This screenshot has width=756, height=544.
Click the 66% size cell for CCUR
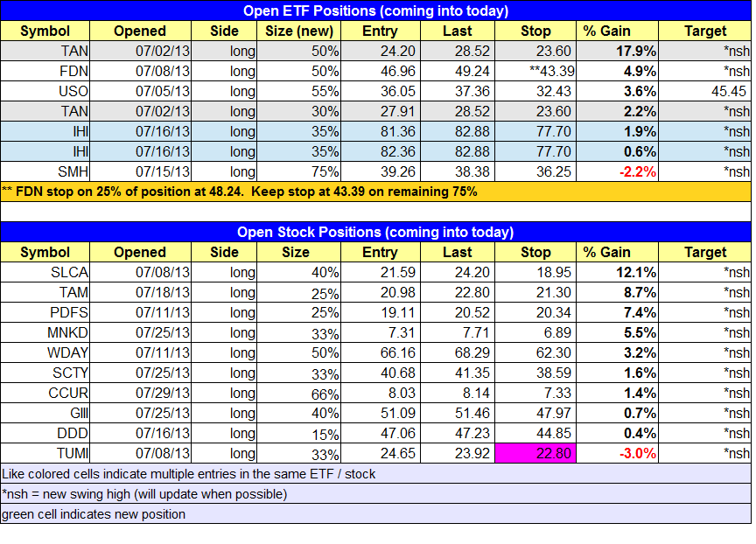pos(299,394)
